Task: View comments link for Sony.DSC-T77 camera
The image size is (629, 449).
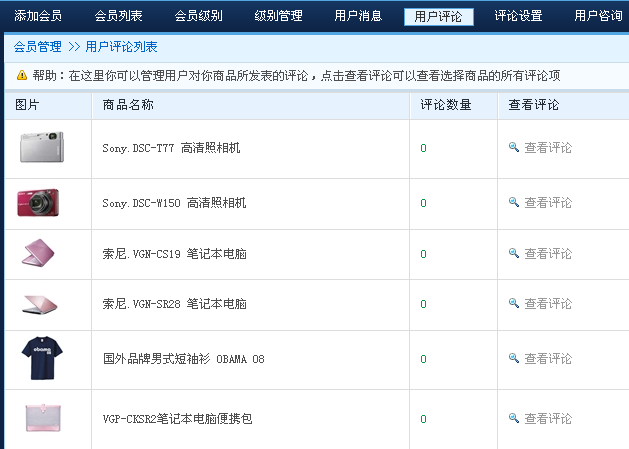Action: tap(548, 148)
